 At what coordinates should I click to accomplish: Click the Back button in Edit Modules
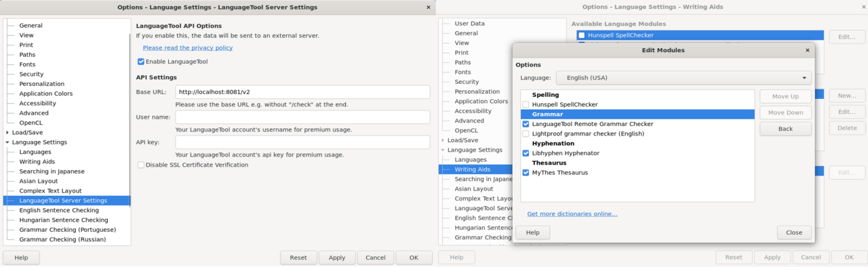tap(785, 129)
